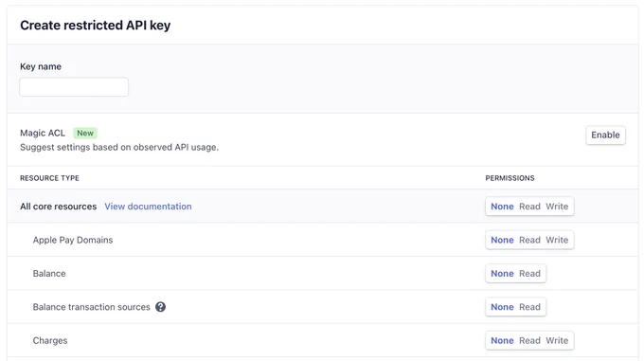Click the Key name text field
This screenshot has height=361, width=644.
pos(74,86)
